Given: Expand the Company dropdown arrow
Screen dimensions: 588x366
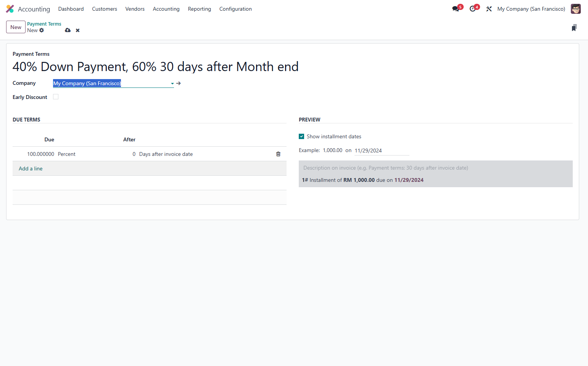Looking at the screenshot, I should pos(172,83).
